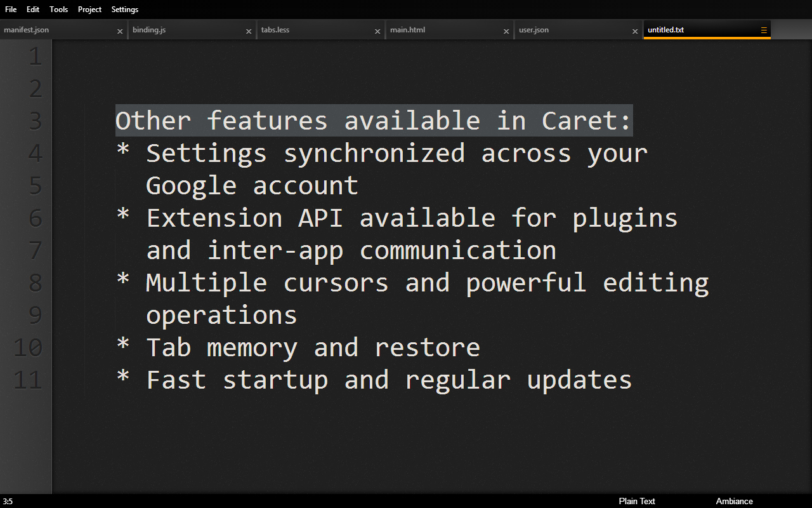
Task: Close the user.json tab
Action: pos(635,31)
